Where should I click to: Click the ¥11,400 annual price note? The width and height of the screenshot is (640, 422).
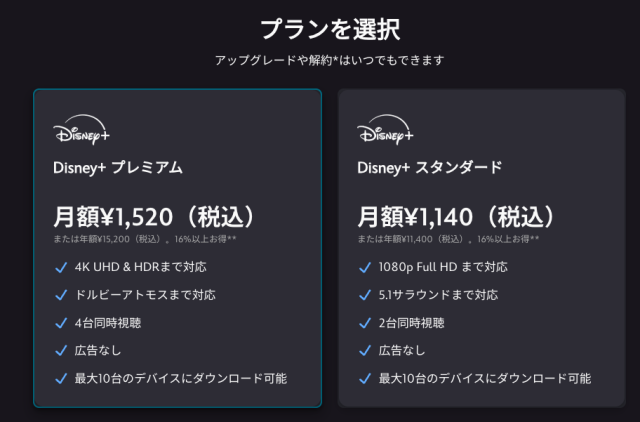coord(449,240)
